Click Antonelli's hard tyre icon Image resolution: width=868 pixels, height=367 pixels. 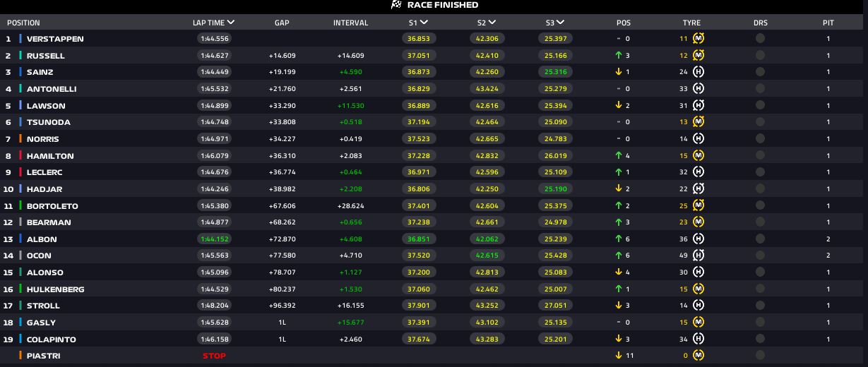coord(698,89)
